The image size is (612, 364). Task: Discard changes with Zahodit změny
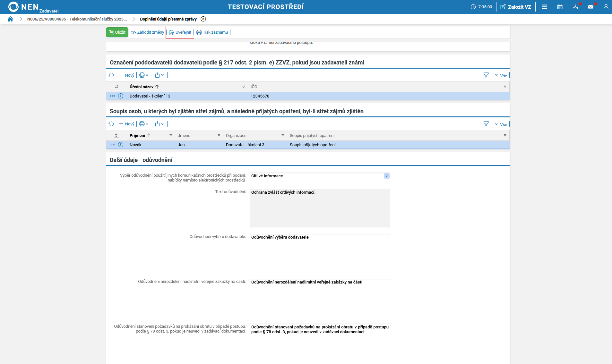(x=147, y=32)
